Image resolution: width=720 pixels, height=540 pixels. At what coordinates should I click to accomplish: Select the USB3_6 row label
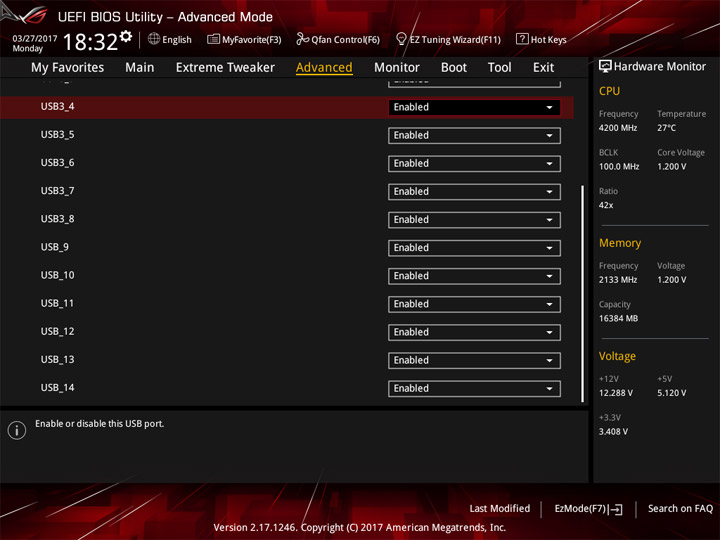pos(57,163)
